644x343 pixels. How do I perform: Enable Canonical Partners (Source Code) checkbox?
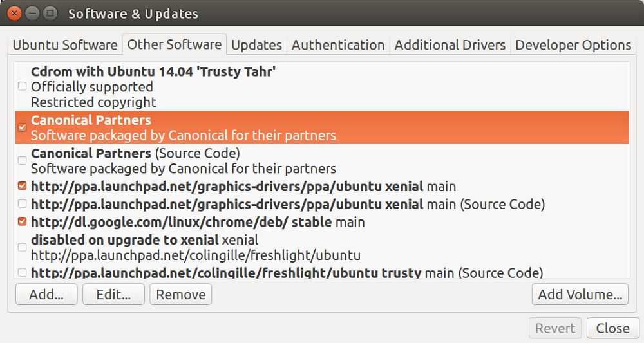23,161
